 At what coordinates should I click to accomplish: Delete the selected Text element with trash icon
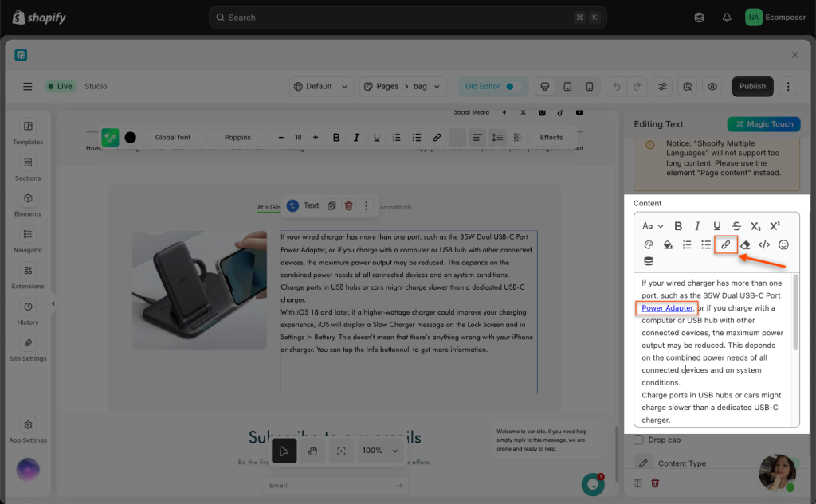coord(348,205)
